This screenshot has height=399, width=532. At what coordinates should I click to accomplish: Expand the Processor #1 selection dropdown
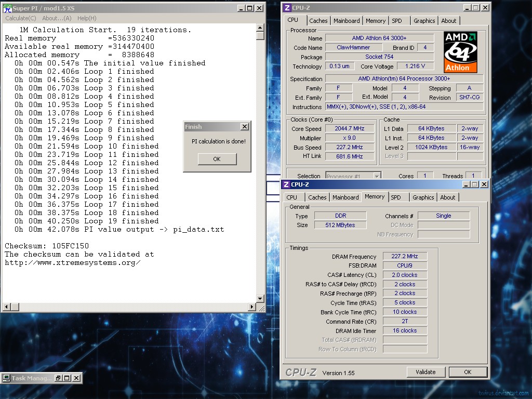click(x=377, y=176)
